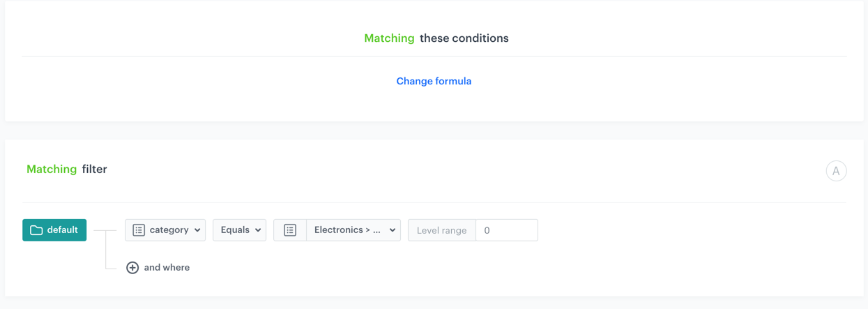Click the default catalog button

tap(54, 230)
